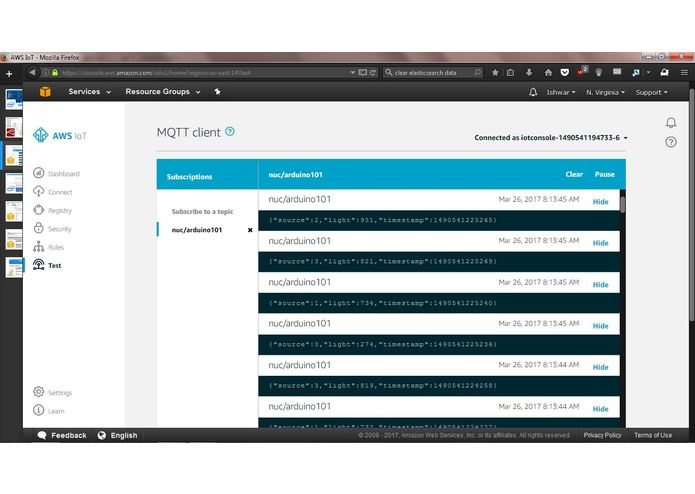
Task: Open the IoT notifications bell at right
Action: click(671, 123)
